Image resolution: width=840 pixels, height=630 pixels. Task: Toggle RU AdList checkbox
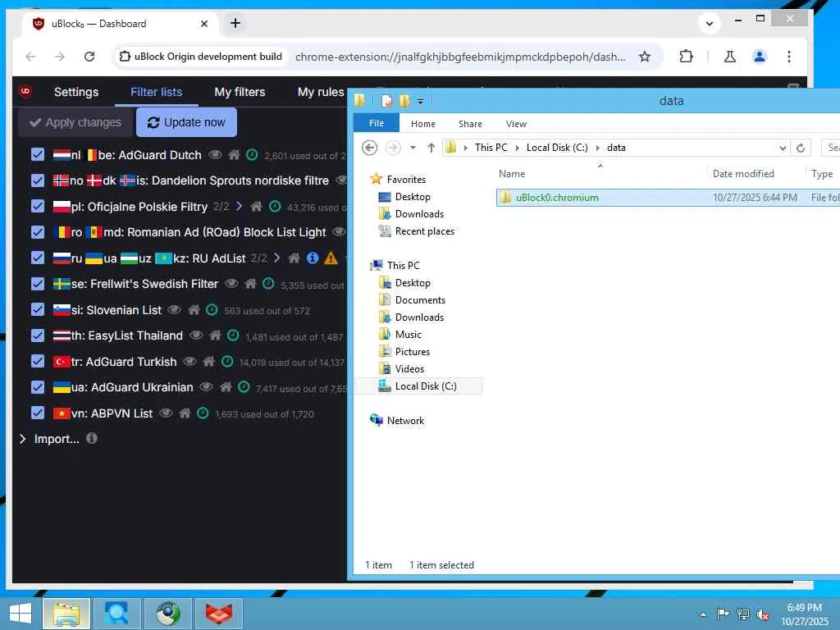(x=38, y=258)
